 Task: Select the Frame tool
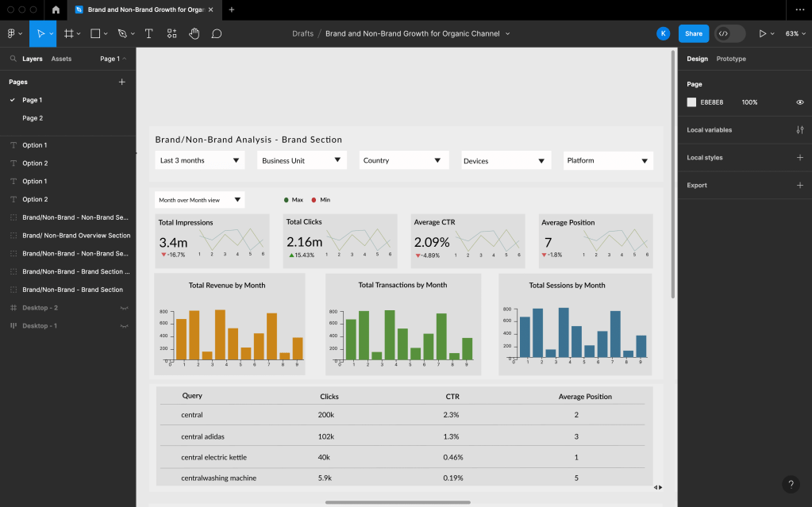point(68,33)
